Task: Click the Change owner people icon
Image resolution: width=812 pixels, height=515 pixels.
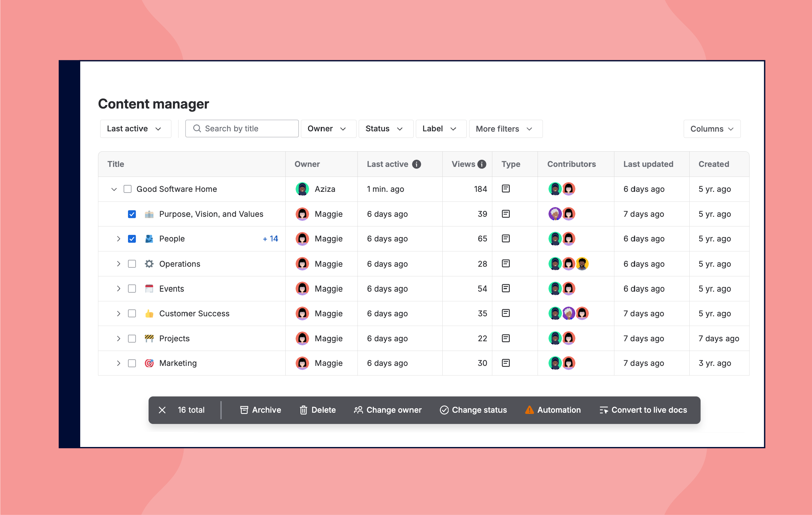Action: coord(358,410)
